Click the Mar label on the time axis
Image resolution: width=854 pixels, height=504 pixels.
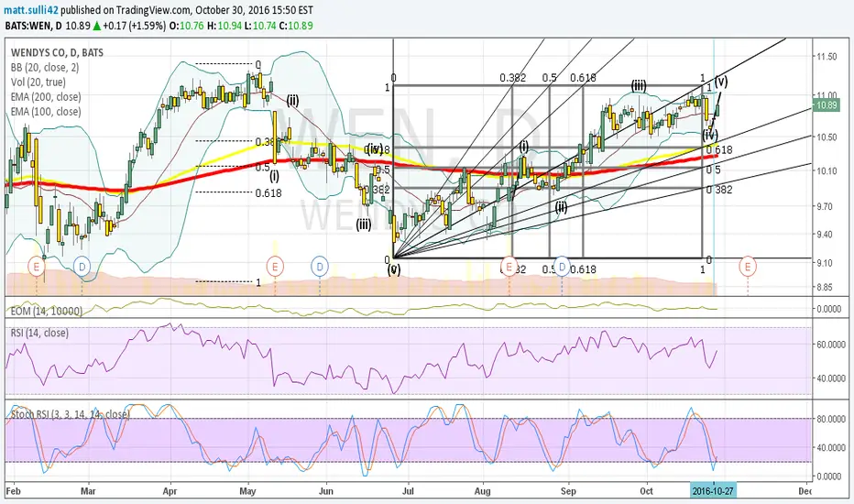[x=88, y=491]
